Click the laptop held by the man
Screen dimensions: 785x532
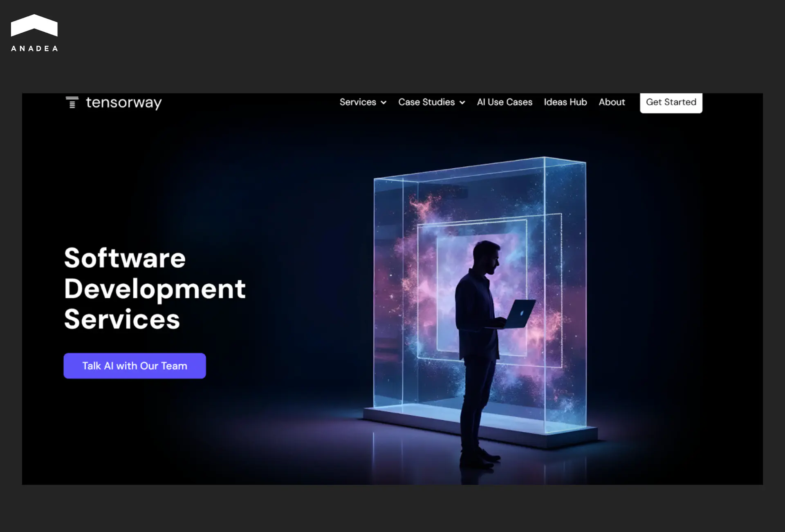(520, 314)
